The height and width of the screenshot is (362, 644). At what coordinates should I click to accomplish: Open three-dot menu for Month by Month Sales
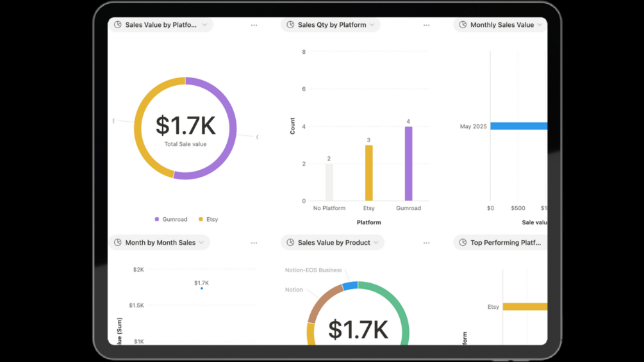click(x=254, y=243)
